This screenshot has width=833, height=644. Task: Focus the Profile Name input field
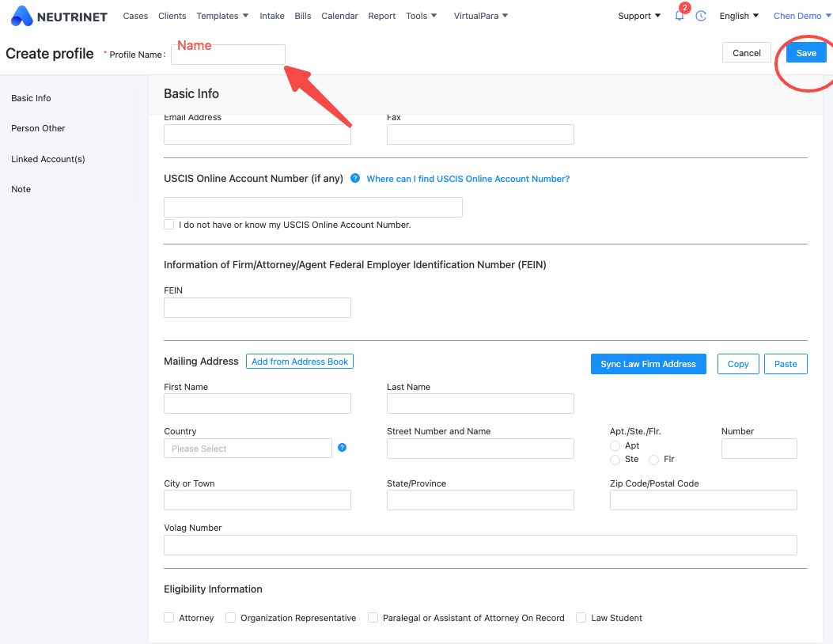228,55
